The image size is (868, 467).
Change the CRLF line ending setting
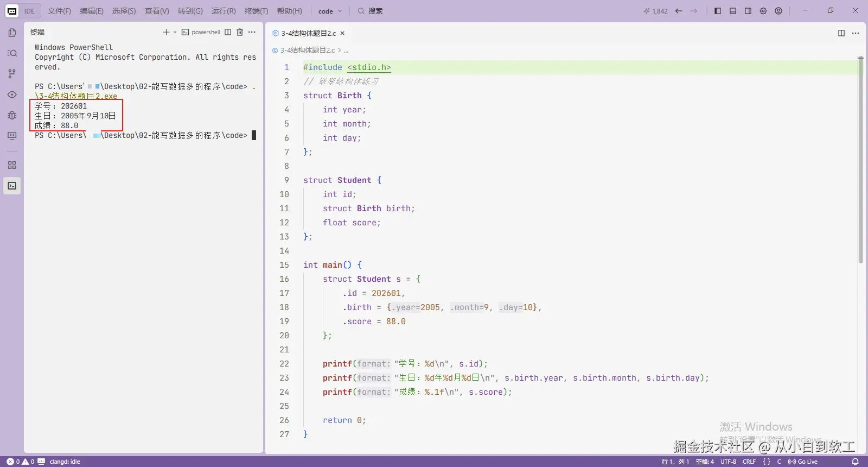click(x=749, y=462)
